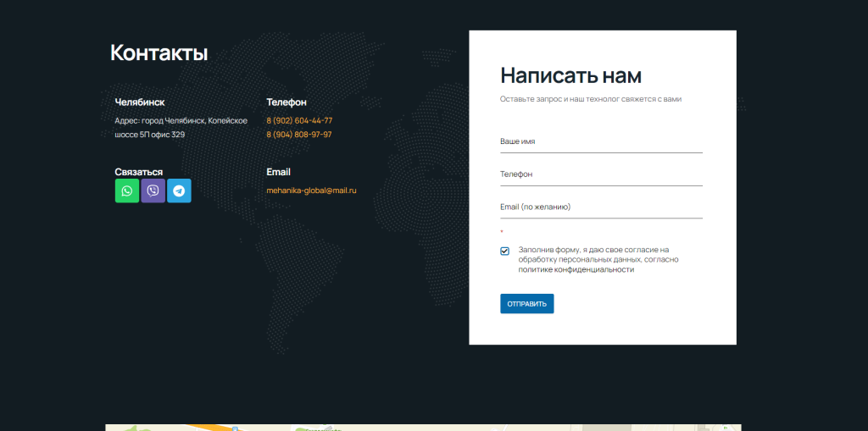The image size is (868, 431).
Task: Click into the Телефон form field
Action: click(601, 174)
